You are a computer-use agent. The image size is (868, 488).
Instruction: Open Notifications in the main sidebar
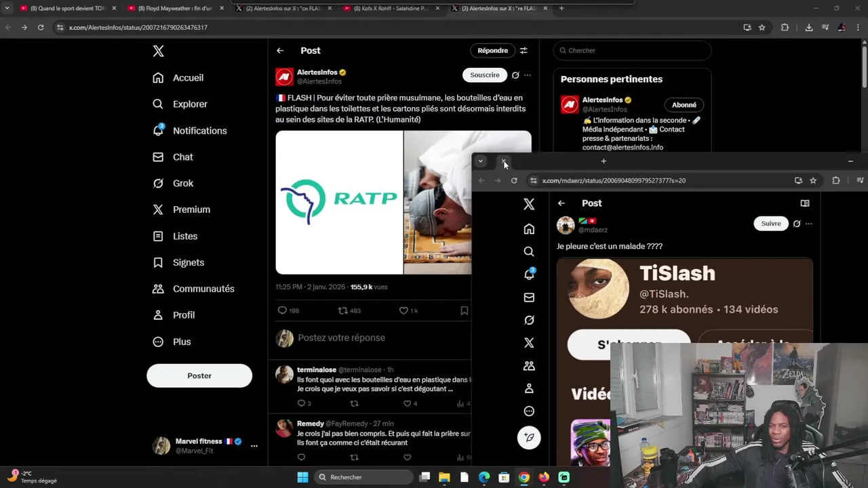(x=190, y=131)
